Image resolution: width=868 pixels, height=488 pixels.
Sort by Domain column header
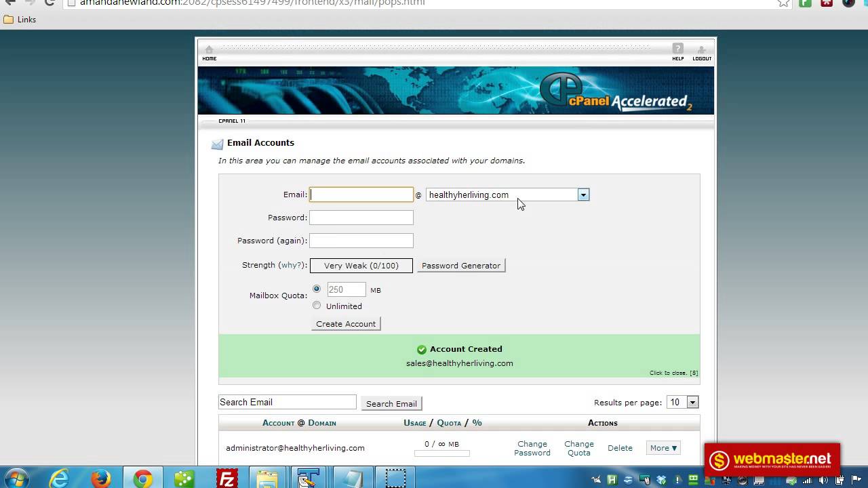[x=321, y=423]
